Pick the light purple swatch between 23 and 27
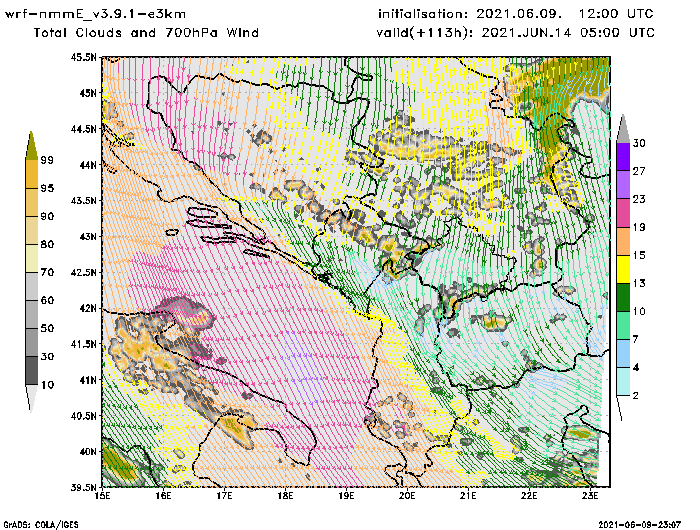700x530 pixels. click(x=623, y=185)
